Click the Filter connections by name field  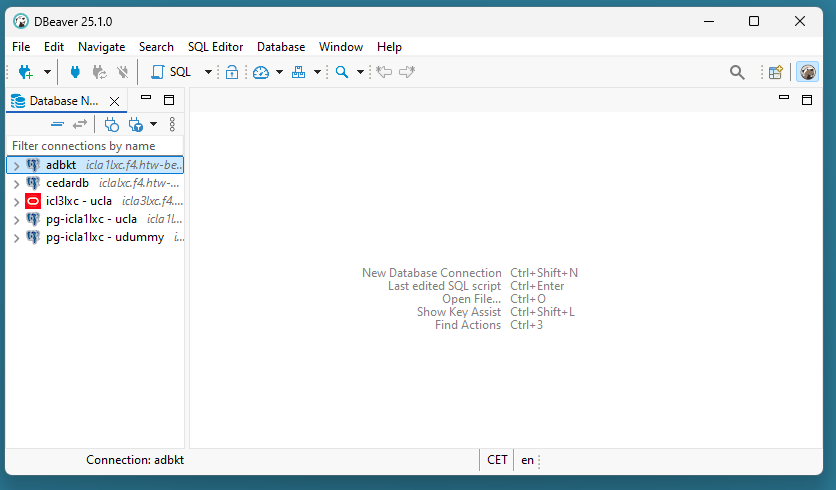pos(95,146)
